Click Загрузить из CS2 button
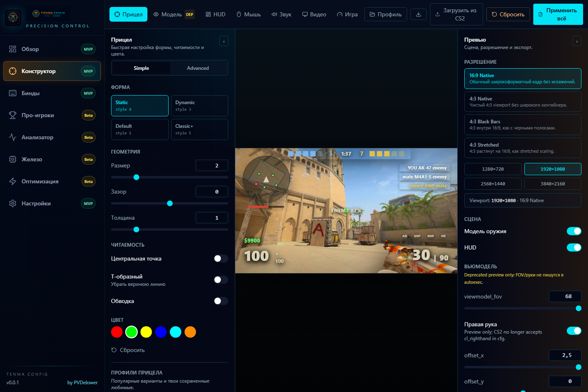The height and width of the screenshot is (392, 588). (x=457, y=14)
